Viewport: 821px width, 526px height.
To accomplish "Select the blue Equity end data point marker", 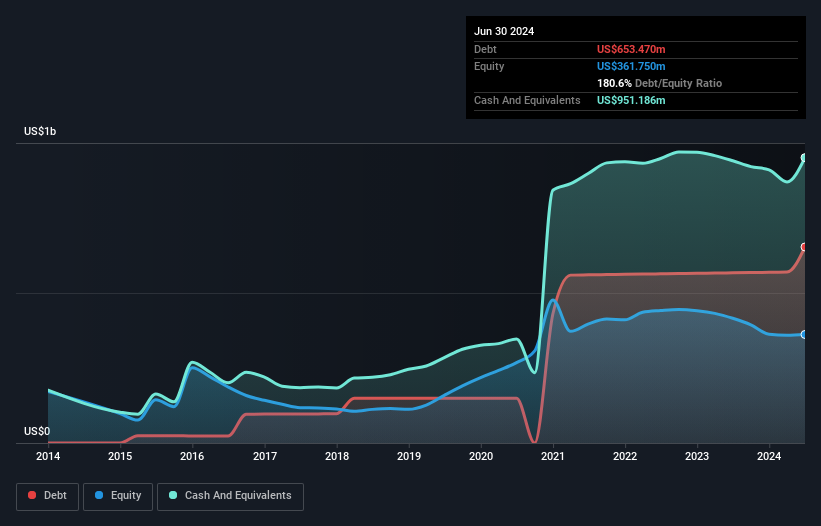I will (x=804, y=334).
